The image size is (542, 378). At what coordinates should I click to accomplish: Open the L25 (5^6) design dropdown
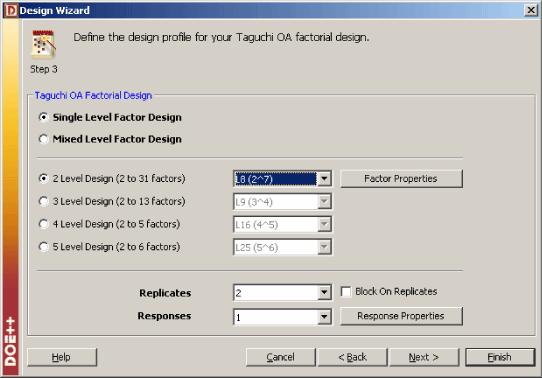click(x=324, y=247)
